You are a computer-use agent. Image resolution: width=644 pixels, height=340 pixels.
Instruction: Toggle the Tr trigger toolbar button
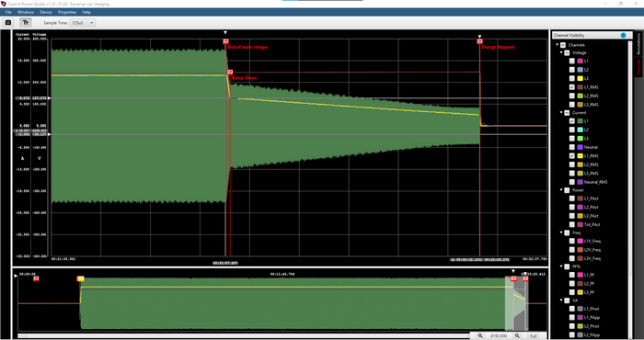click(26, 23)
